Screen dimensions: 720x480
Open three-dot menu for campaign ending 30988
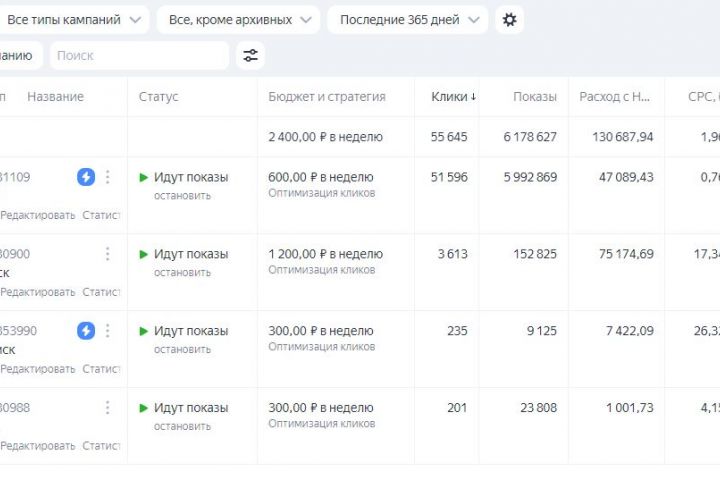(x=108, y=408)
